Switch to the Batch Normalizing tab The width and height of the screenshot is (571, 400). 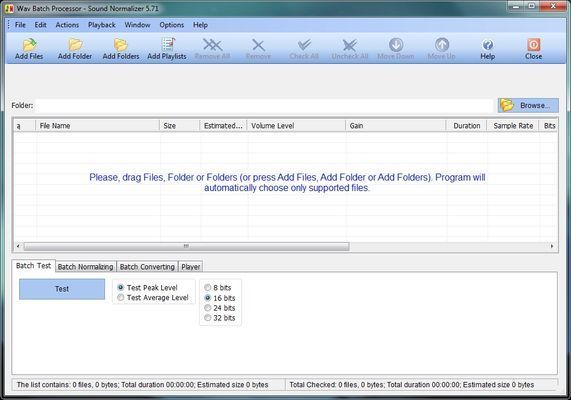pos(86,267)
